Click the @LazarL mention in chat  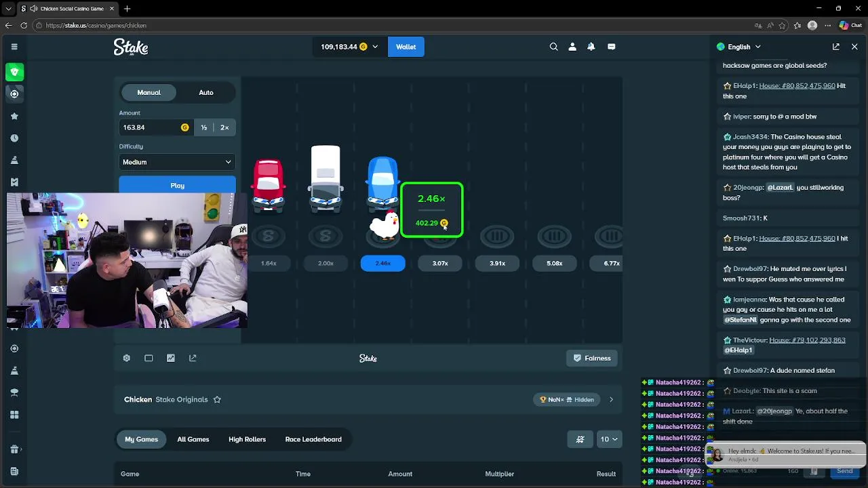coord(780,188)
